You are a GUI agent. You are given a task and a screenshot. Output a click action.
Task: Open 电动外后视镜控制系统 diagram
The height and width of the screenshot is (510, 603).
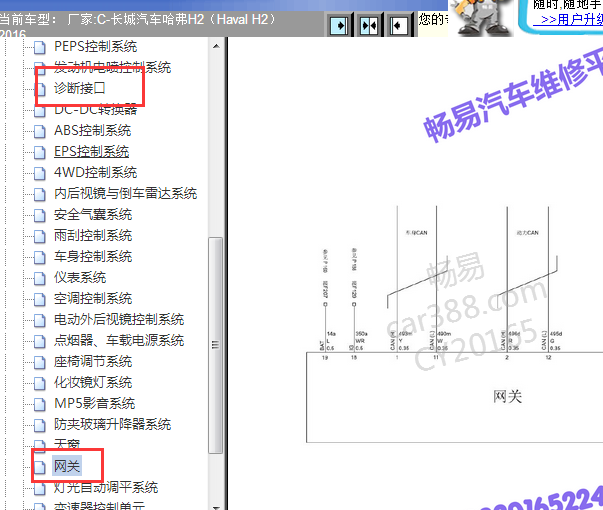119,319
